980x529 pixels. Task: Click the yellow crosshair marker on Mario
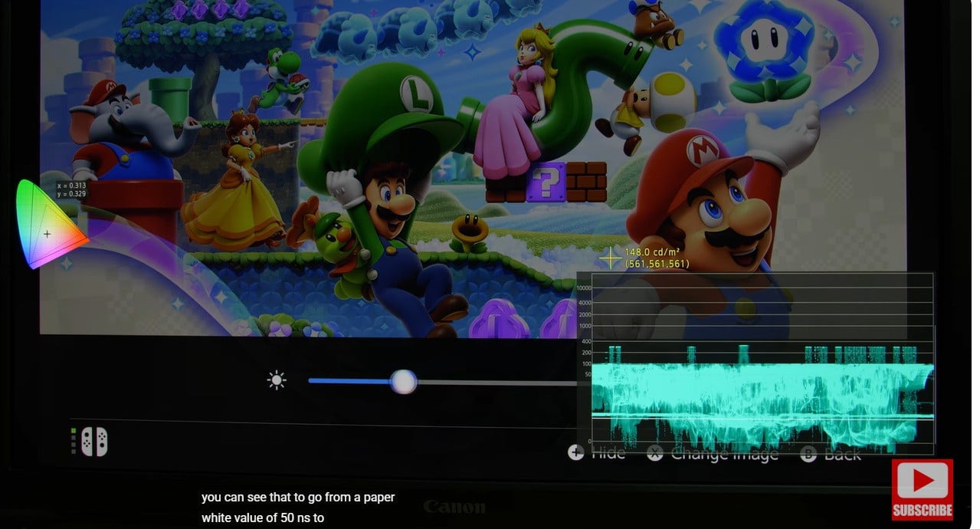tap(610, 258)
